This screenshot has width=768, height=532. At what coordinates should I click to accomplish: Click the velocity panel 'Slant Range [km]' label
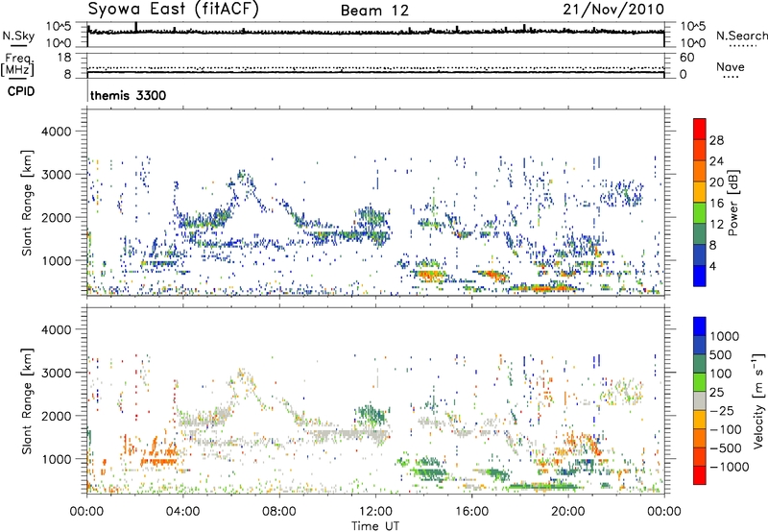pyautogui.click(x=27, y=401)
